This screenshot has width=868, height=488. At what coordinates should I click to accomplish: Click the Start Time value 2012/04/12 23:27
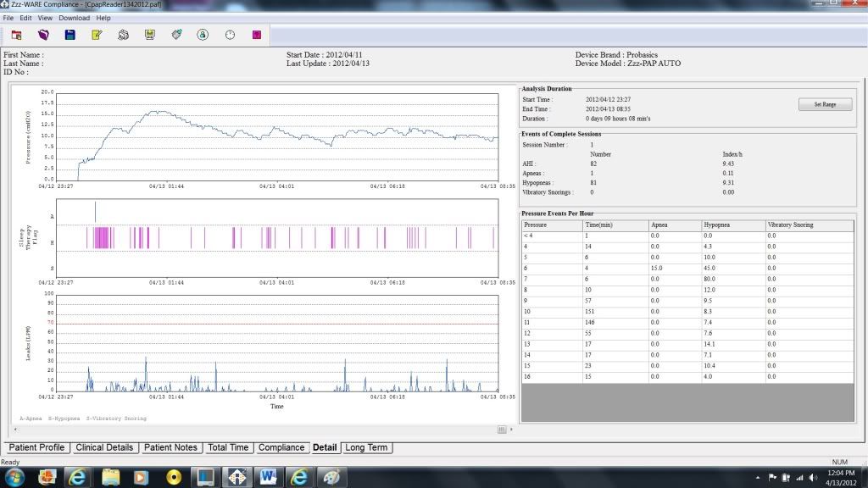608,100
